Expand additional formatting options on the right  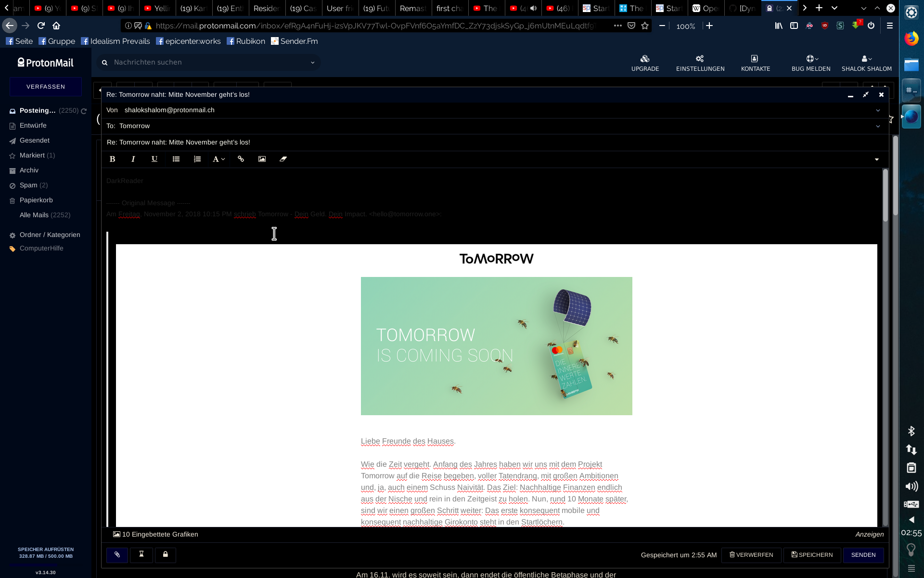pyautogui.click(x=876, y=159)
